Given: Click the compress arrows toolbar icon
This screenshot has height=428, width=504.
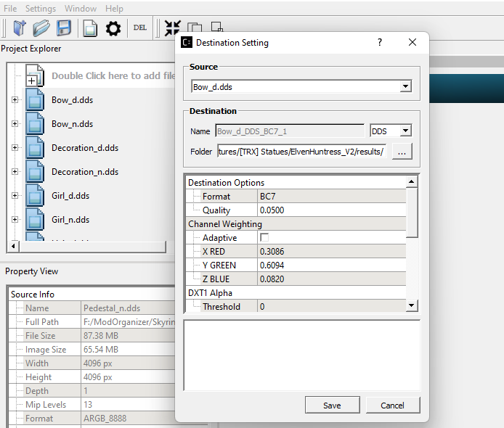Looking at the screenshot, I should click(172, 28).
